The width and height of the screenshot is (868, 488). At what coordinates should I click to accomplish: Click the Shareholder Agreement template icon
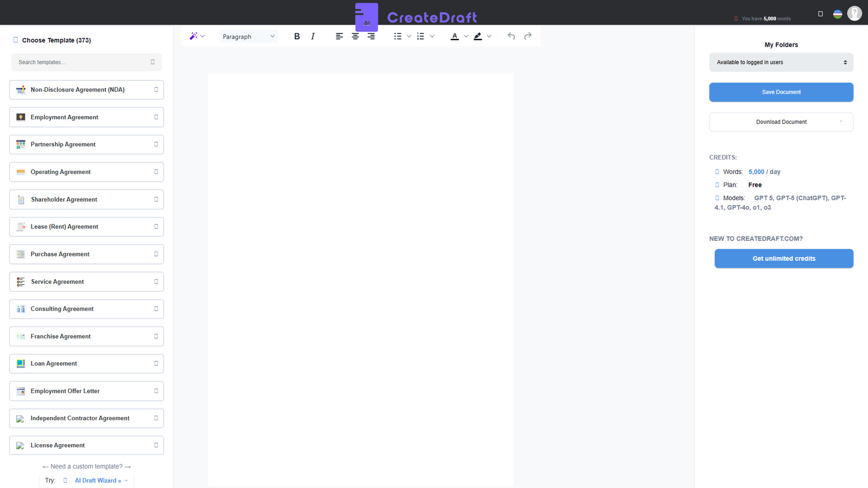[x=21, y=200]
